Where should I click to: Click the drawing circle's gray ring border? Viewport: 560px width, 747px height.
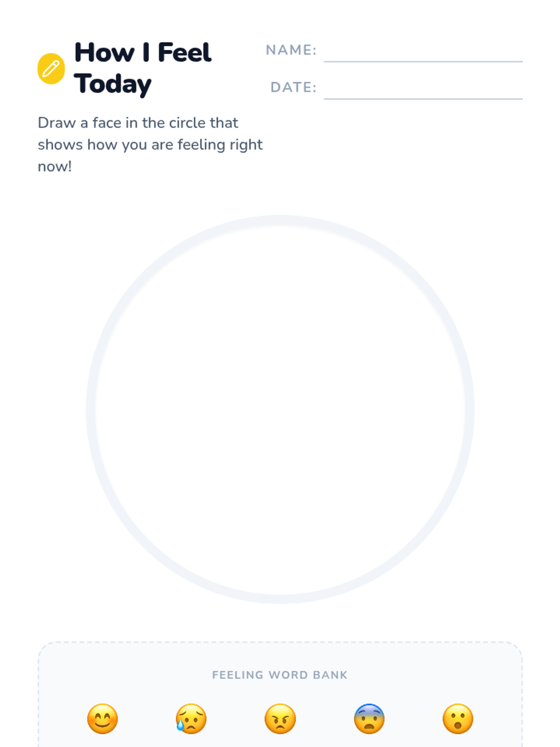pos(91,409)
